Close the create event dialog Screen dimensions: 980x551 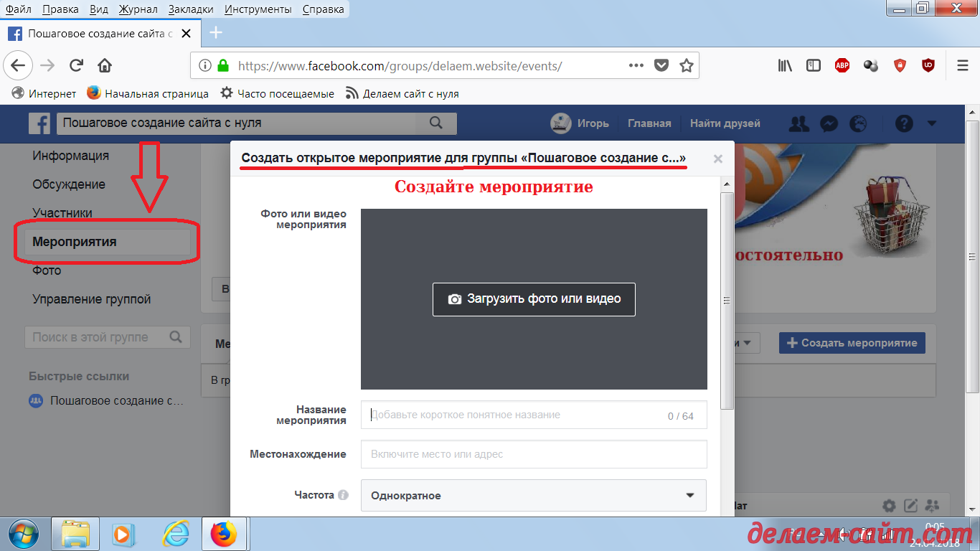tap(717, 159)
